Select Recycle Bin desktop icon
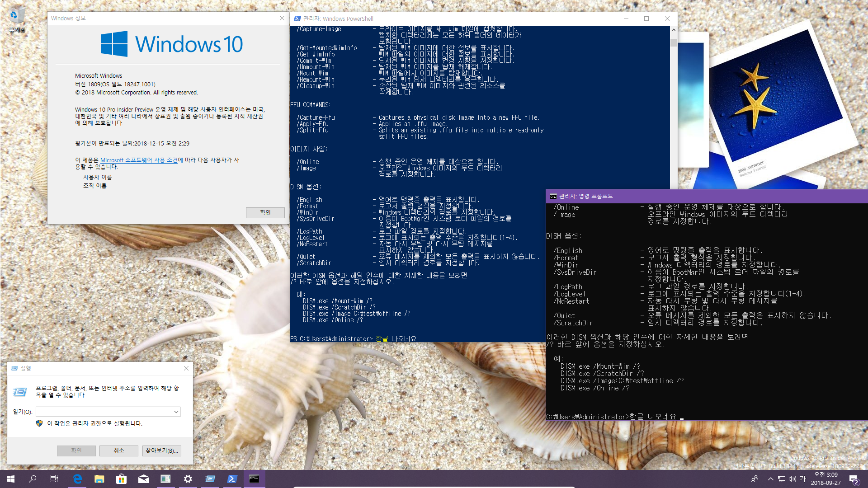The image size is (868, 488). 17,19
